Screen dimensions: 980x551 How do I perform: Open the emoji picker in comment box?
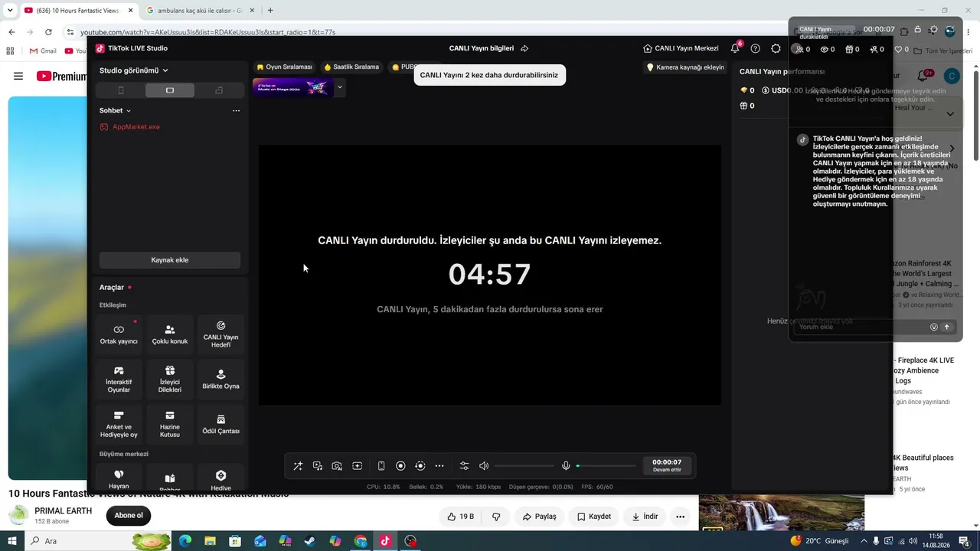coord(934,327)
